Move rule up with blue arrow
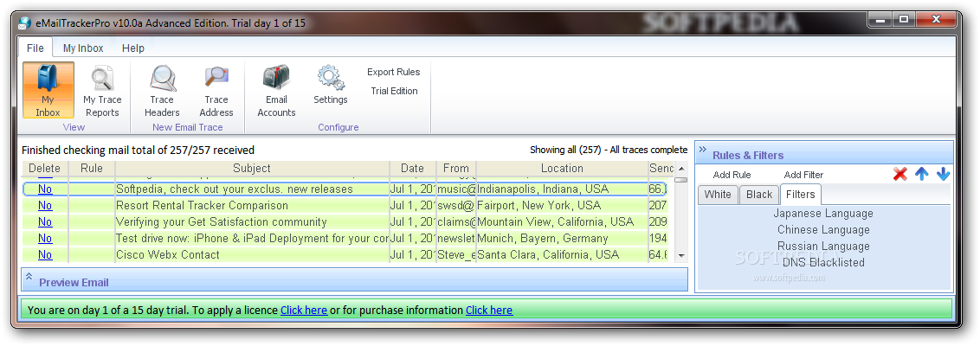The width and height of the screenshot is (980, 346). coord(922,174)
